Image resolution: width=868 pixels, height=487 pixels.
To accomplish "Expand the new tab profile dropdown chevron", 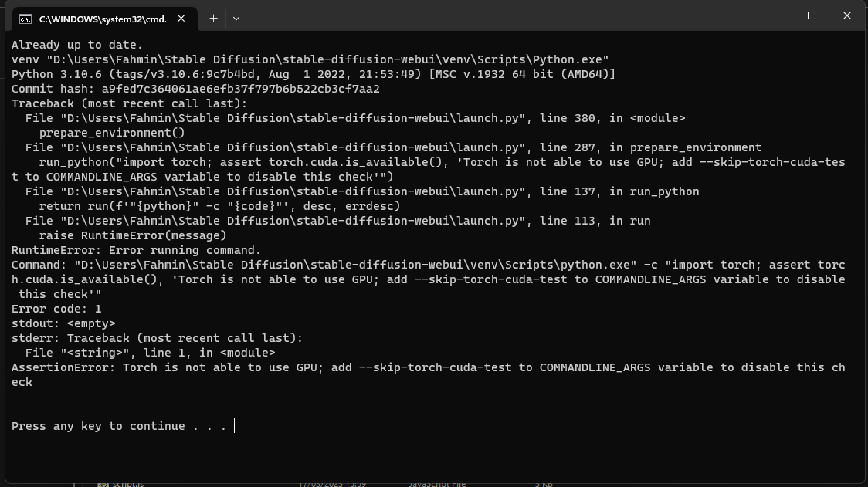I will [236, 18].
